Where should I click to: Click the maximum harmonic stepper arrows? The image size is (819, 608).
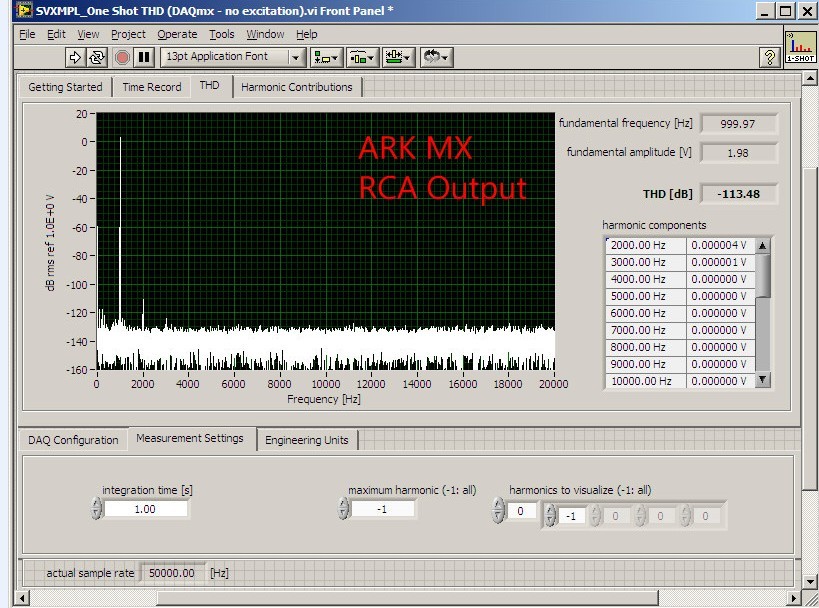tap(343, 508)
